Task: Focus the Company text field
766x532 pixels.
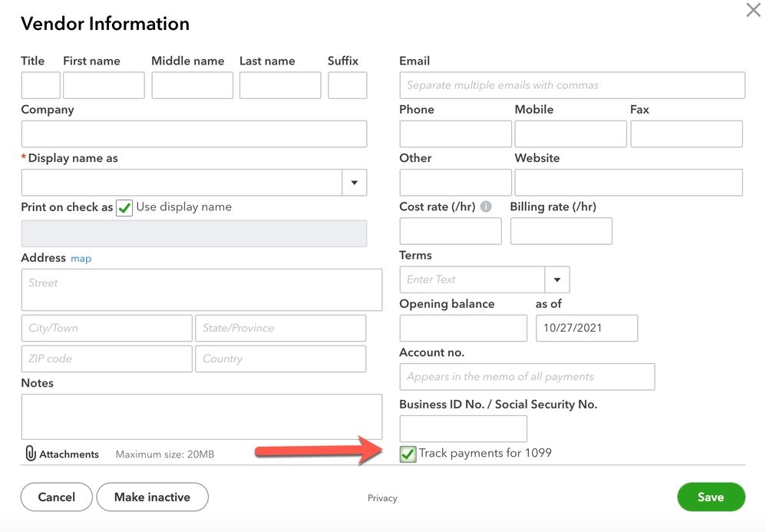Action: [193, 134]
